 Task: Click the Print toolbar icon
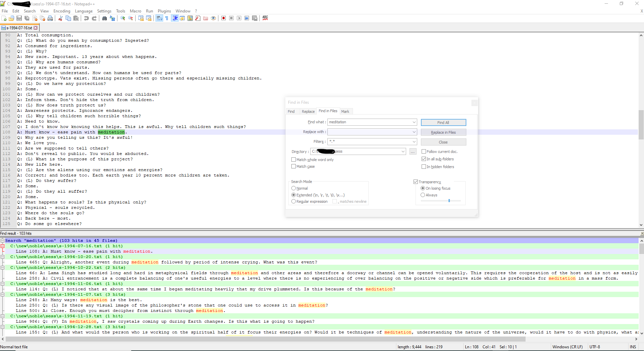coord(50,18)
